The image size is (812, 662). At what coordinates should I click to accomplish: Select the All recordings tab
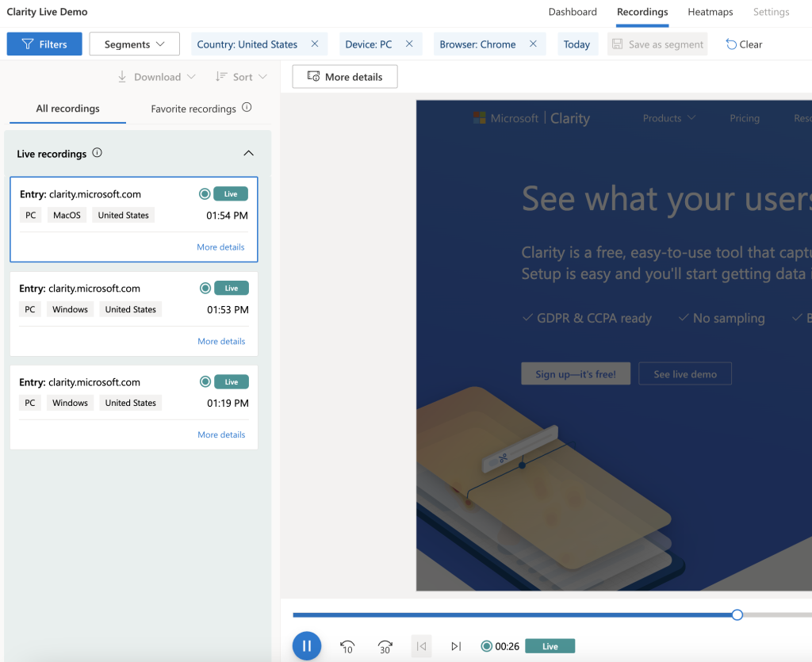pos(68,109)
